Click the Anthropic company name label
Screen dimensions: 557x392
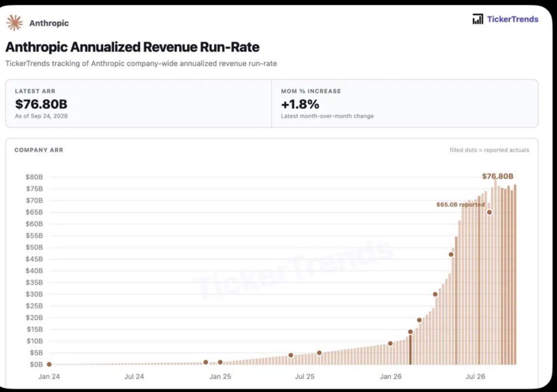[49, 23]
